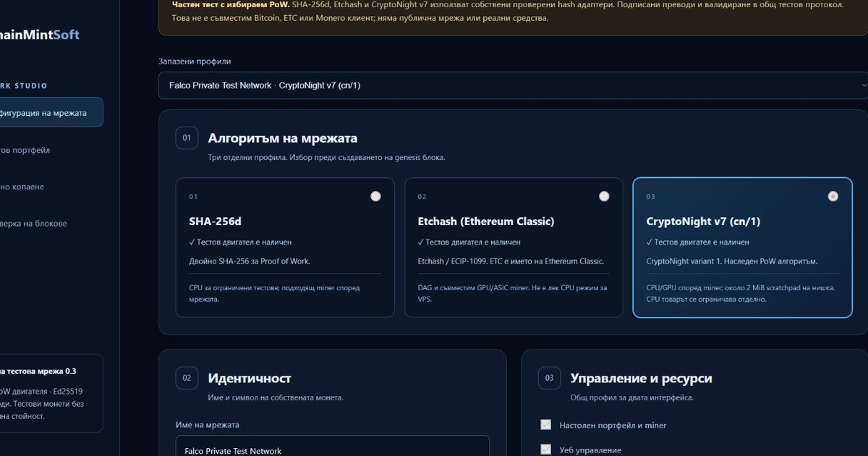
Task: Toggle the desktop wallet and miner checkbox
Action: (x=545, y=425)
